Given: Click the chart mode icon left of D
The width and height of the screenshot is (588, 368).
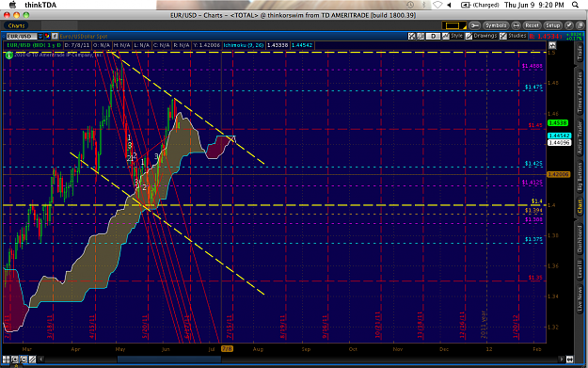Looking at the screenshot, I should [421, 36].
